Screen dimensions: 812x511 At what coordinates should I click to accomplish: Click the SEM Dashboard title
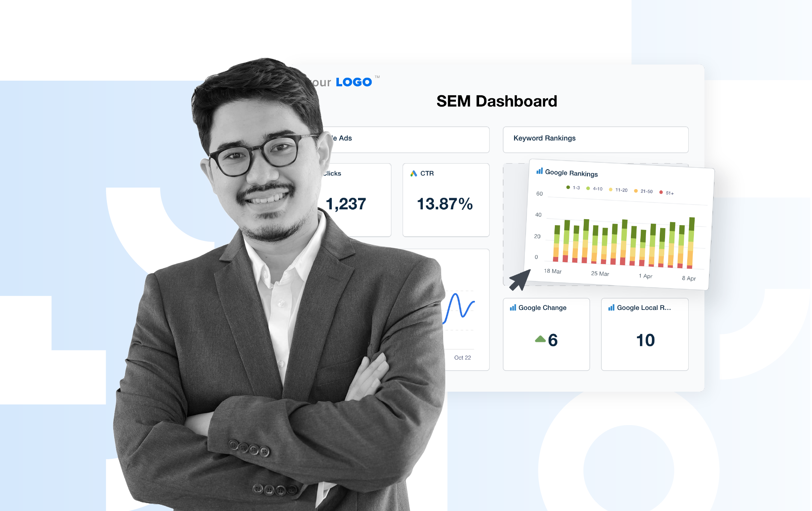497,101
